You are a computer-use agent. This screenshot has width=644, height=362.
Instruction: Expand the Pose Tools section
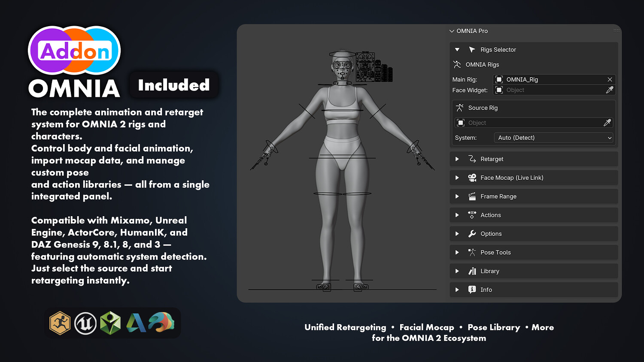[x=457, y=252]
